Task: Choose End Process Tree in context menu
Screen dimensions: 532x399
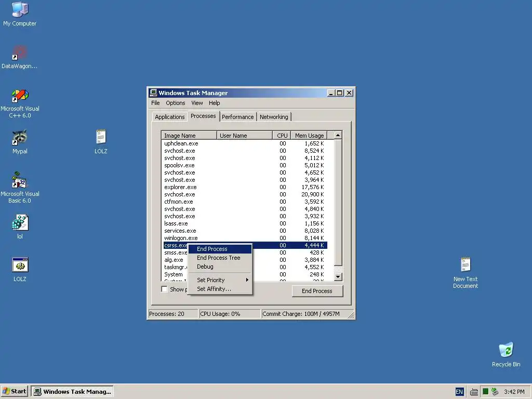Action: (220, 258)
